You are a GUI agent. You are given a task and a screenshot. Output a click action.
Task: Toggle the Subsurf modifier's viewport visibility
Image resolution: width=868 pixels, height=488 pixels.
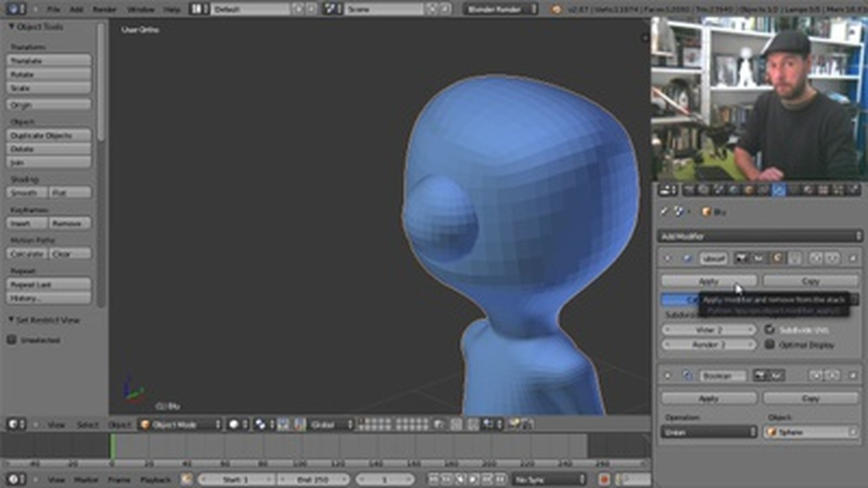click(x=757, y=258)
